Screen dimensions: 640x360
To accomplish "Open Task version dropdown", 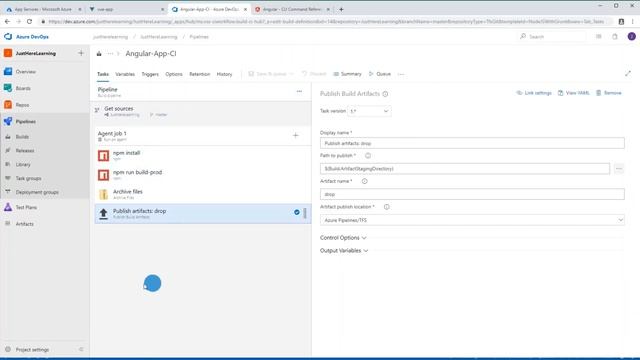I will 369,111.
